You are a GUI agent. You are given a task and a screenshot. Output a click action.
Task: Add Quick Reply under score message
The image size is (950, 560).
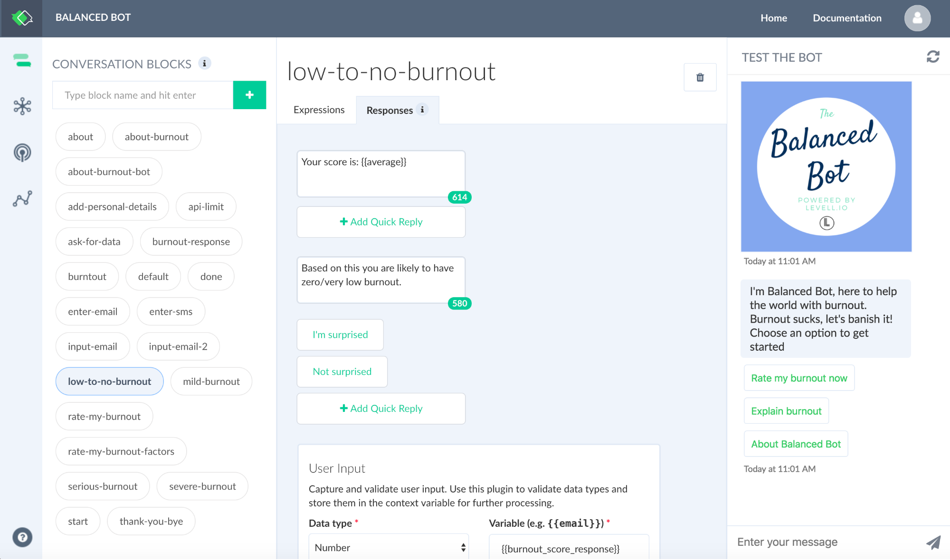[x=381, y=222]
